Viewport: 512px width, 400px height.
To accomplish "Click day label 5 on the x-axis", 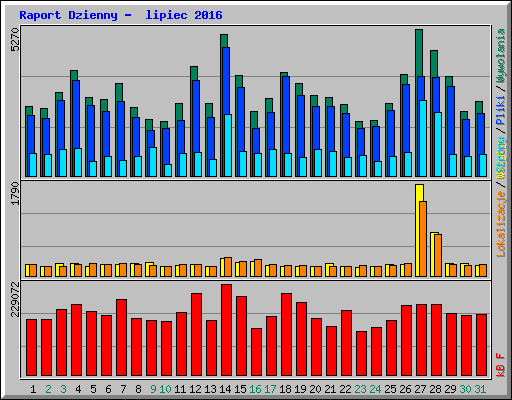I will coord(93,389).
